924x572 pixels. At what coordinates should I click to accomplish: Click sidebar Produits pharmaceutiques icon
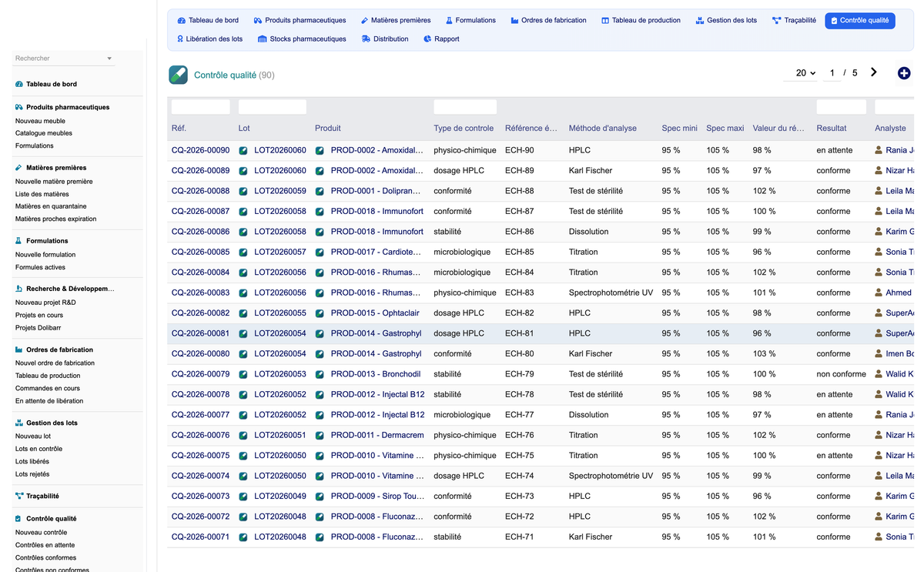point(19,107)
